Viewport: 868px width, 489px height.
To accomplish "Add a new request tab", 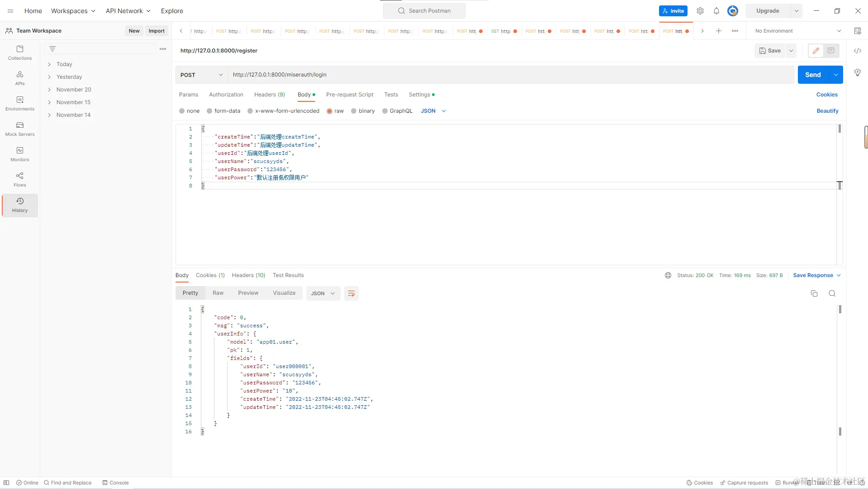I will point(718,31).
